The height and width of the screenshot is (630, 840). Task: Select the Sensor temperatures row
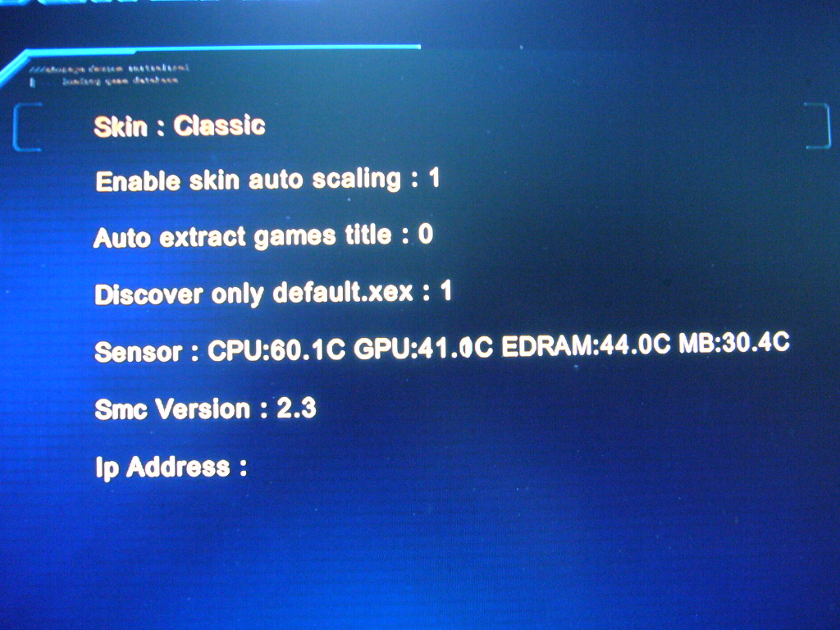442,347
